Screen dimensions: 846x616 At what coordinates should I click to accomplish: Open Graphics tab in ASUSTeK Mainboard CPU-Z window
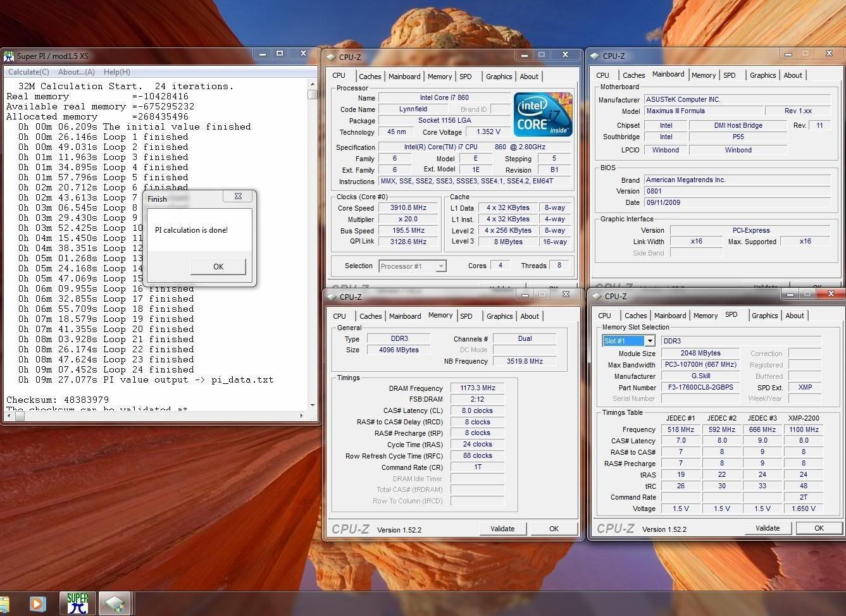(x=762, y=75)
